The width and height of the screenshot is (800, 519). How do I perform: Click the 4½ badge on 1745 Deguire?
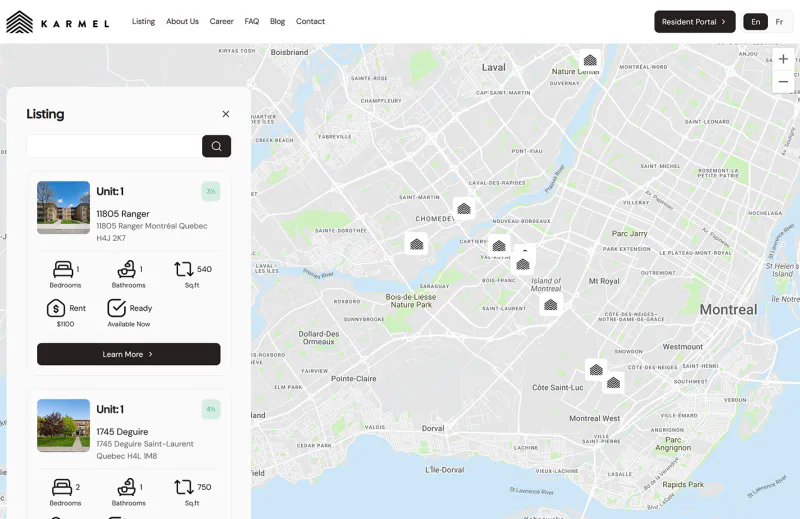tap(211, 409)
